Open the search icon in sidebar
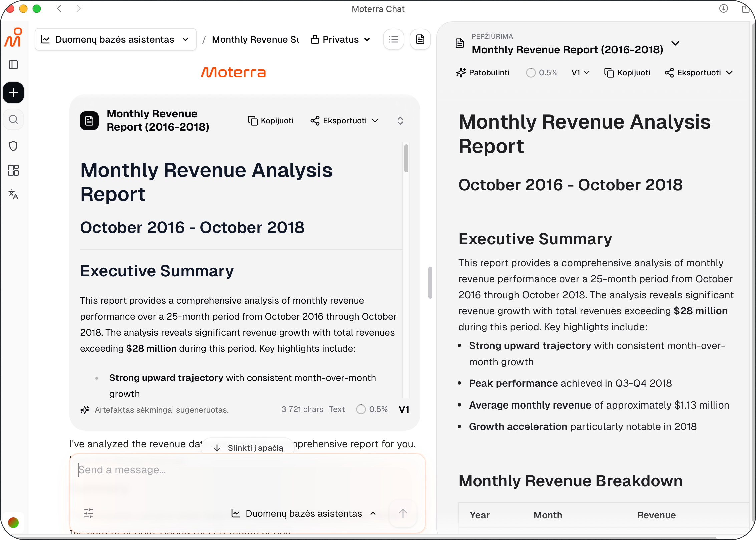756x540 pixels. 13,119
